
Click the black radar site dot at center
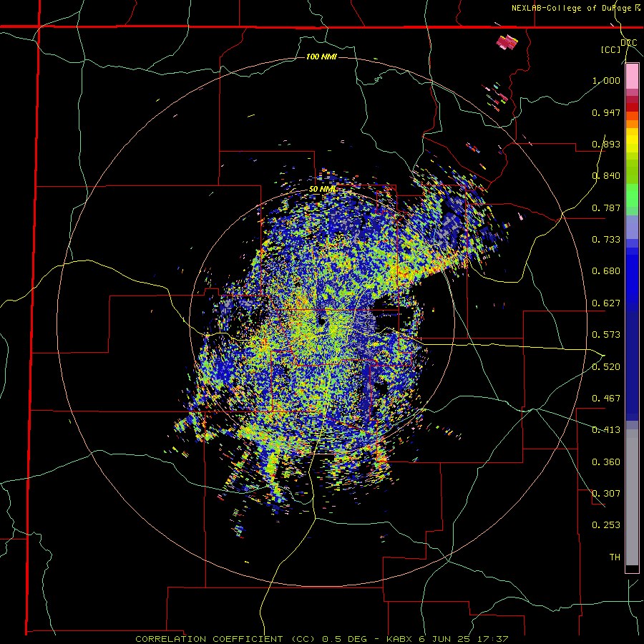coord(321,321)
